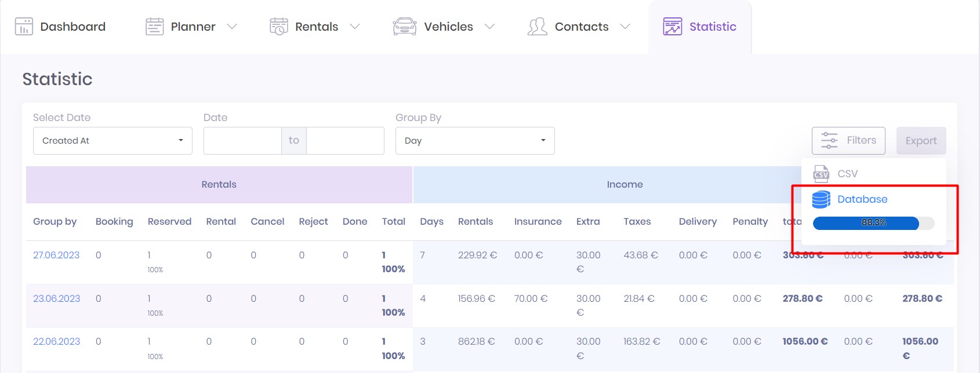Image resolution: width=980 pixels, height=373 pixels.
Task: Click the start date input field
Action: pyautogui.click(x=242, y=141)
